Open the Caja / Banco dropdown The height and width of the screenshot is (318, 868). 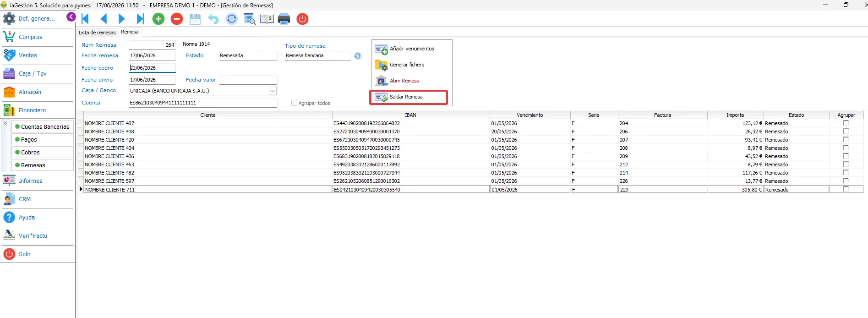coord(273,91)
